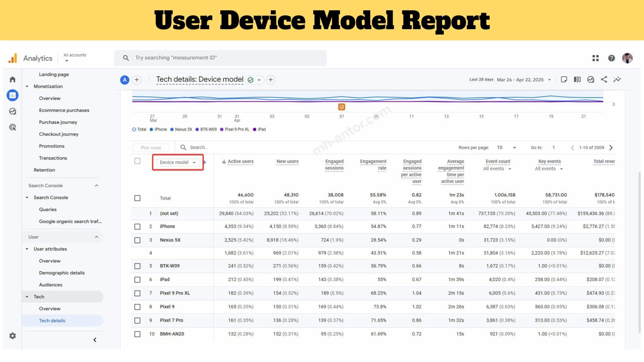
Task: Click the Go to page number field
Action: click(x=553, y=148)
